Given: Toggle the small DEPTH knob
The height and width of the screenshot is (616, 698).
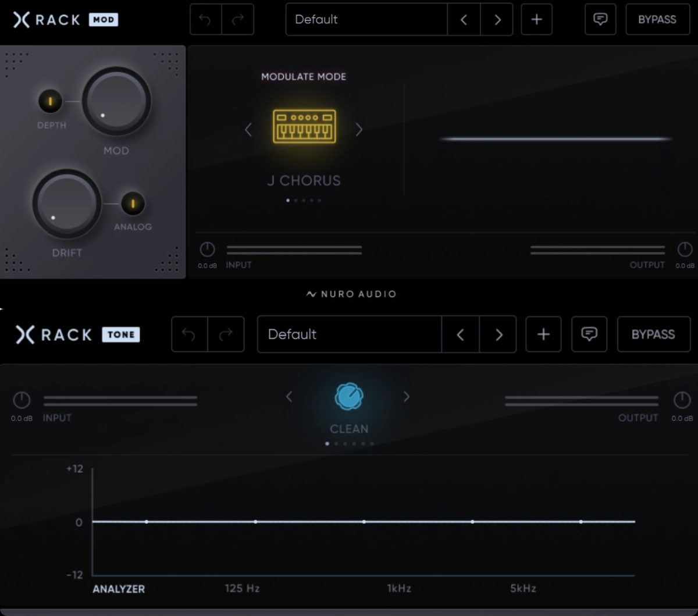Looking at the screenshot, I should [x=51, y=101].
